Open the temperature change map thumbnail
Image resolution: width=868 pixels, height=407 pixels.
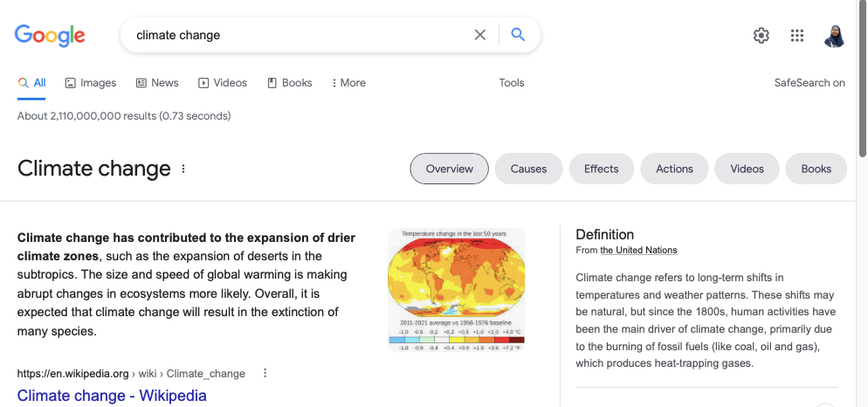coord(456,290)
